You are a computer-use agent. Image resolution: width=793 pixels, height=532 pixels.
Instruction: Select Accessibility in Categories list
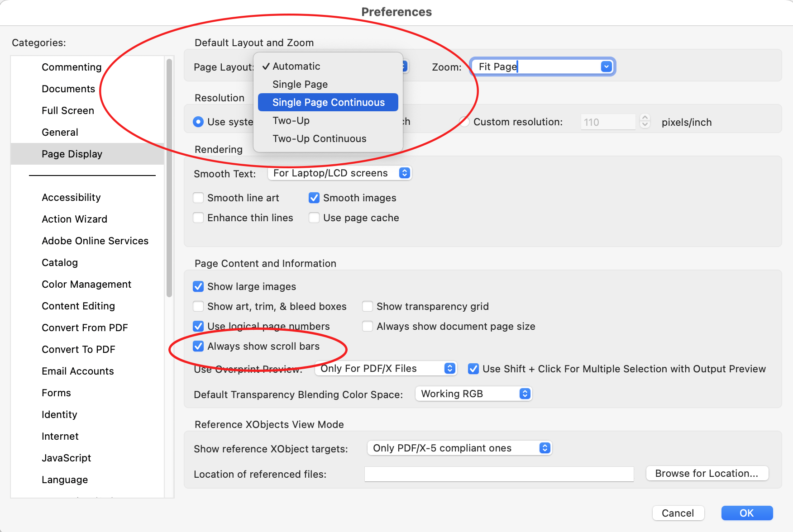pos(71,197)
